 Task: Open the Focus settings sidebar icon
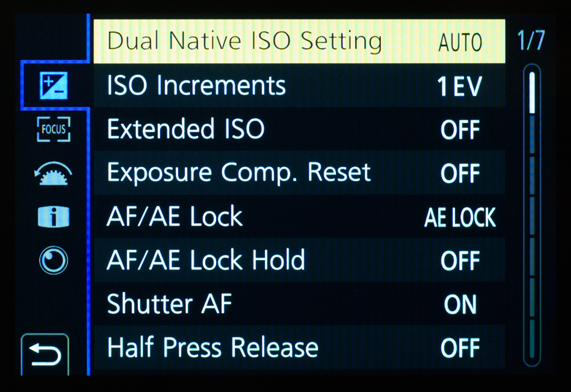coord(54,129)
